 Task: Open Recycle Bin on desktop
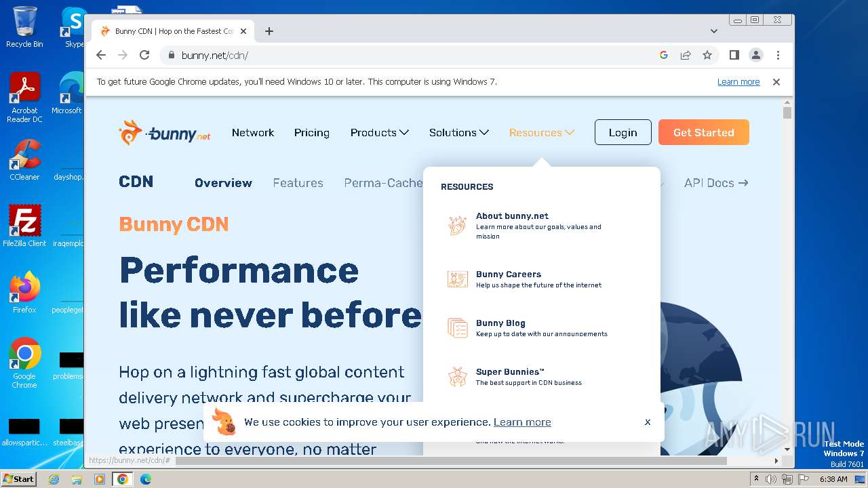click(24, 27)
